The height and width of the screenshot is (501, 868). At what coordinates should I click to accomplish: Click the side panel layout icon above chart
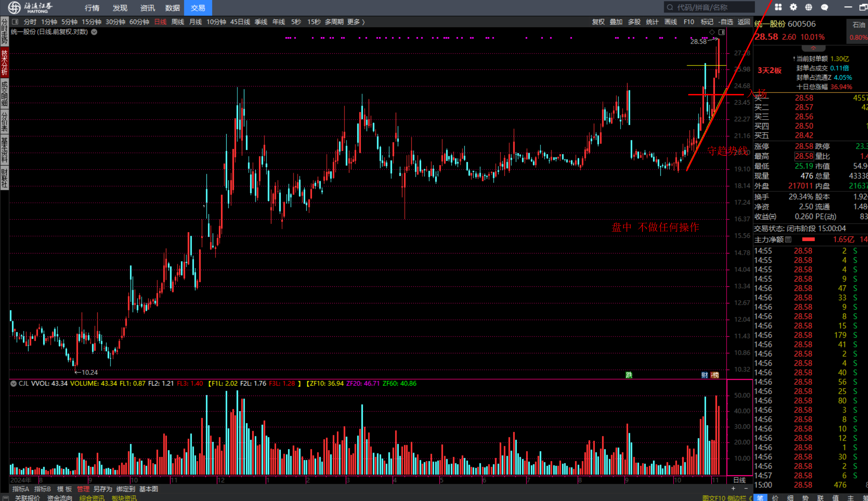721,32
